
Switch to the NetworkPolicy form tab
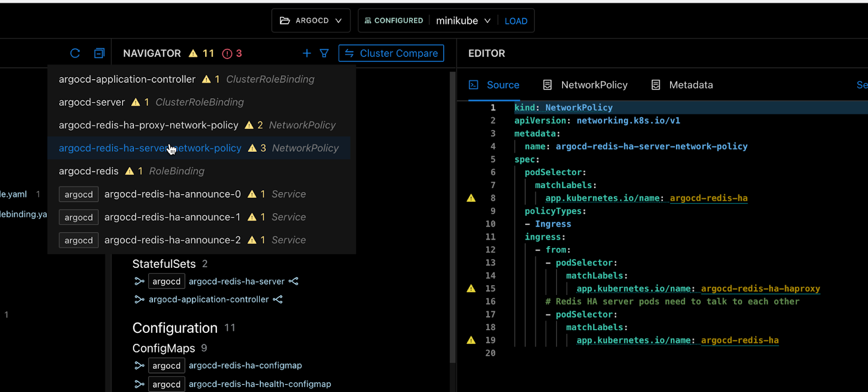(585, 85)
